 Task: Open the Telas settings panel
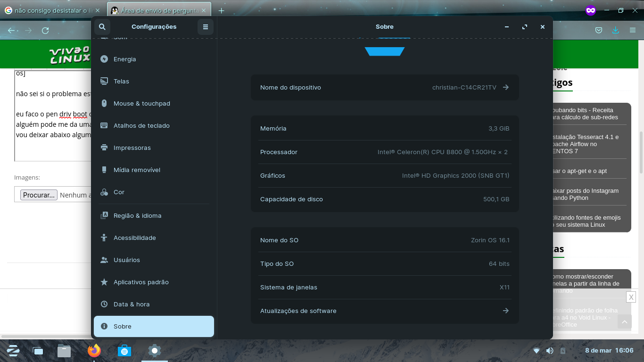click(154, 81)
